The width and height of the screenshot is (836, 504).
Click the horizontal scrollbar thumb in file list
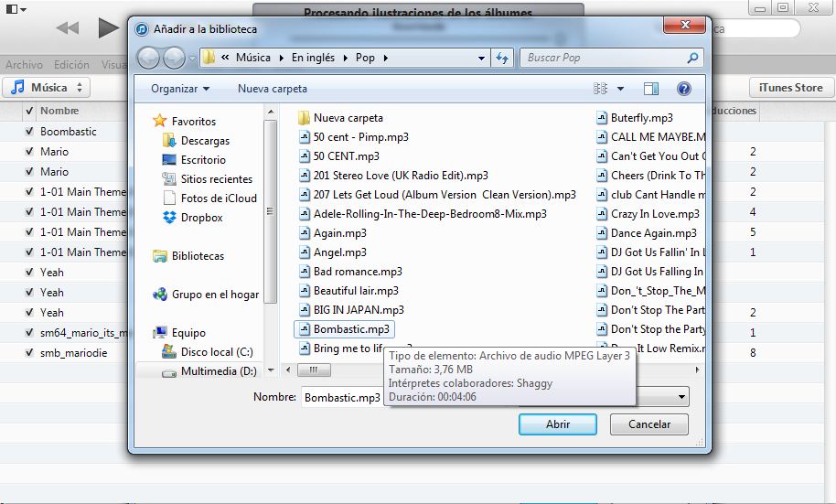point(314,370)
